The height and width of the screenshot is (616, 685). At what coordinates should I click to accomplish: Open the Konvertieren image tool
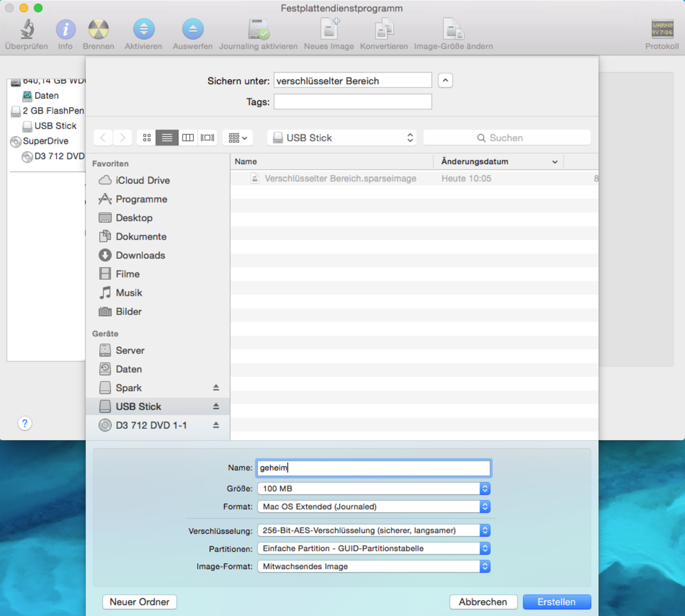click(384, 30)
